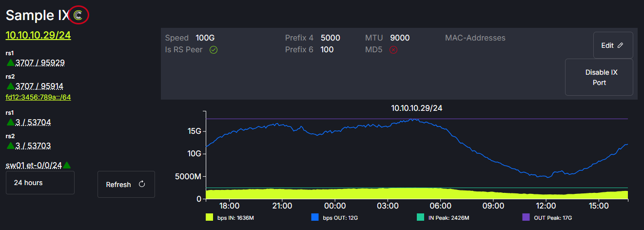The width and height of the screenshot is (644, 230).
Task: Click the purple OUT Peak legend swatch
Action: [x=526, y=217]
